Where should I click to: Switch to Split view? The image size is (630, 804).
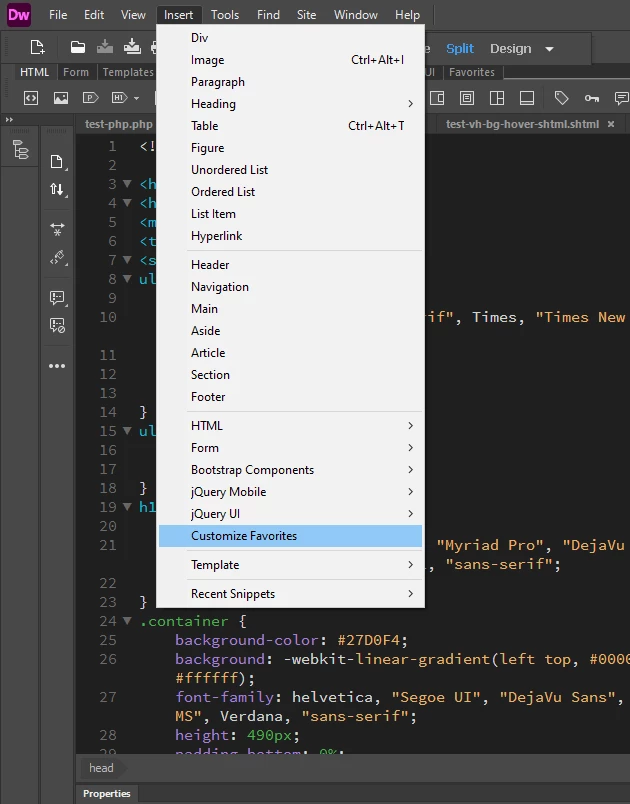pyautogui.click(x=460, y=49)
